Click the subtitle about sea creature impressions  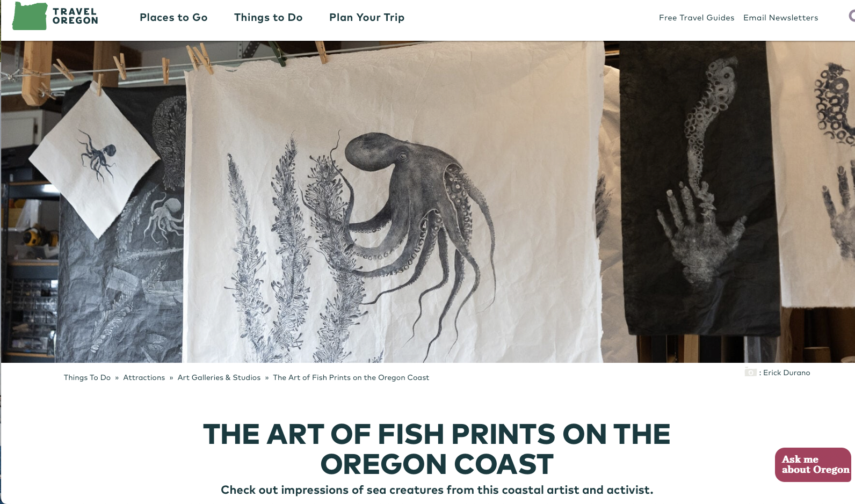[x=437, y=490]
